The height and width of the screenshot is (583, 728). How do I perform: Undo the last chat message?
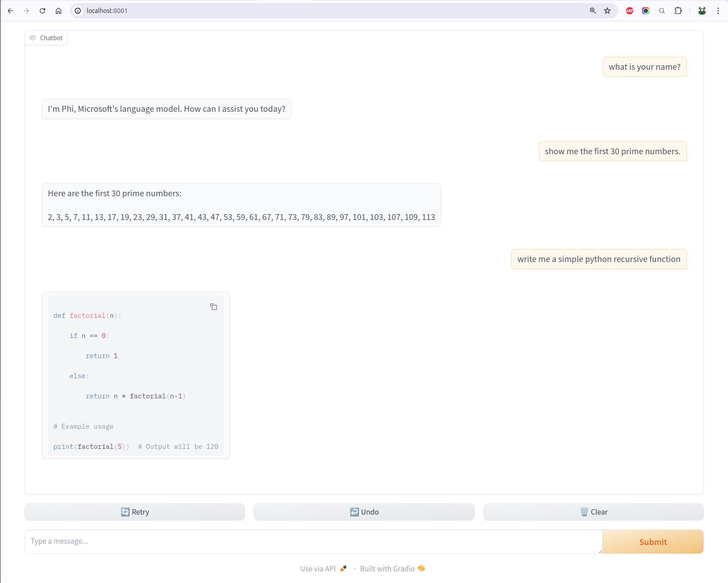(x=364, y=512)
